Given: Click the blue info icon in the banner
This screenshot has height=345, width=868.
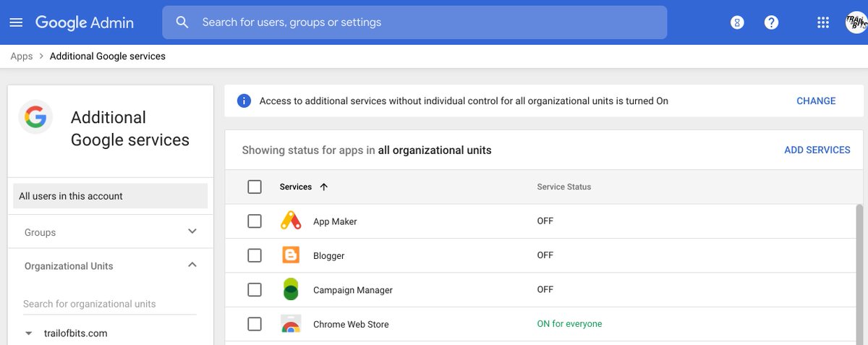Looking at the screenshot, I should pyautogui.click(x=244, y=101).
